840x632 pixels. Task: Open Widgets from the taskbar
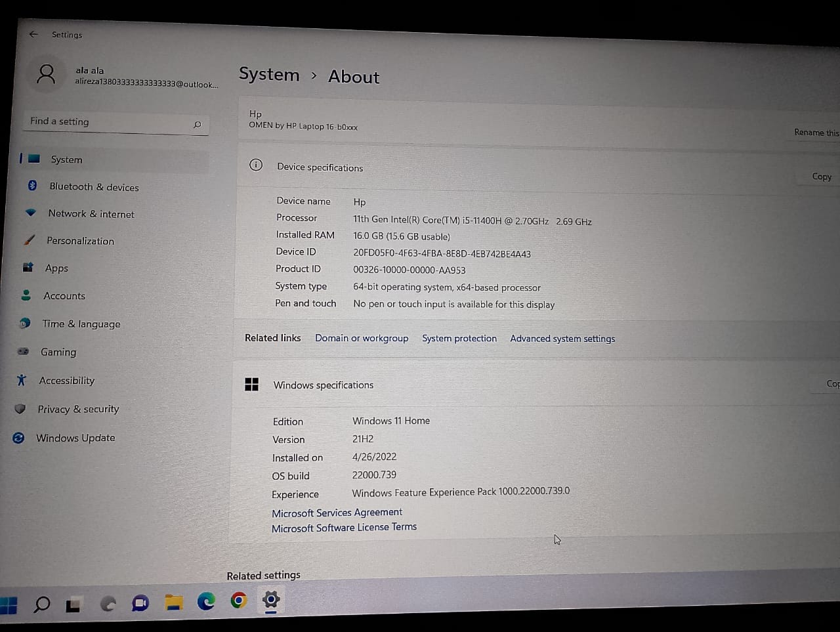[108, 603]
